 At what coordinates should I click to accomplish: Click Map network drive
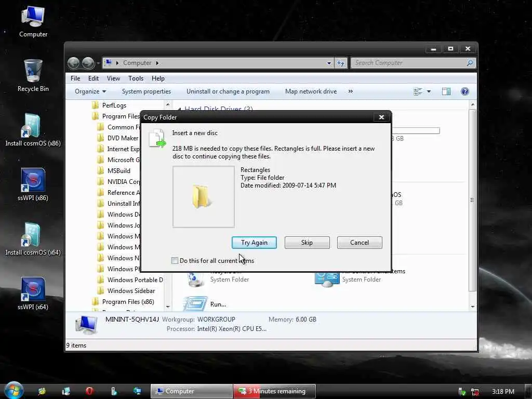click(x=311, y=91)
